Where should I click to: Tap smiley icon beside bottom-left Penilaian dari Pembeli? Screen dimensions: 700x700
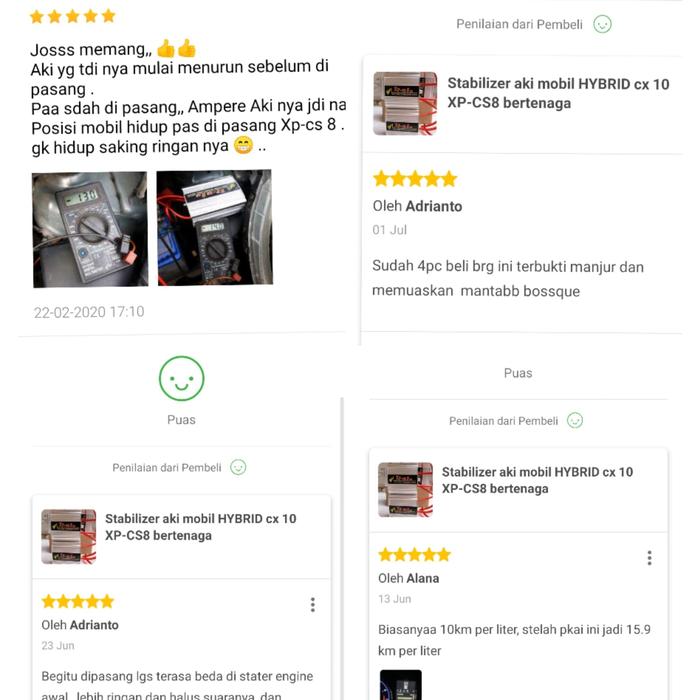238,467
